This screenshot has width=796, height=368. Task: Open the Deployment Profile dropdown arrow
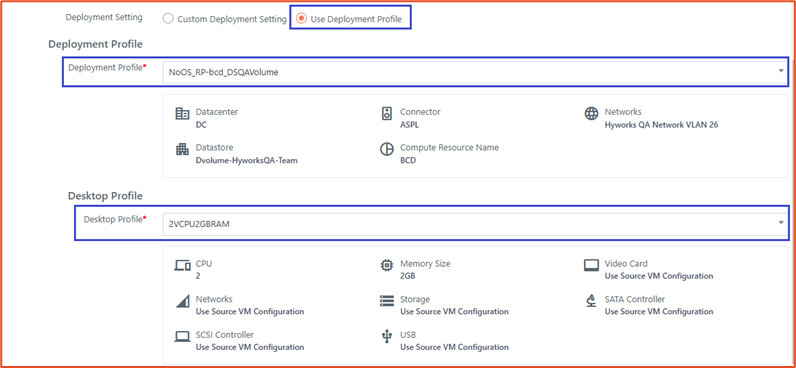(781, 71)
